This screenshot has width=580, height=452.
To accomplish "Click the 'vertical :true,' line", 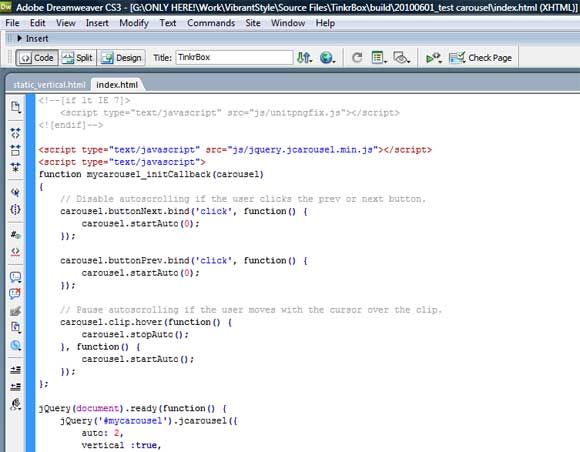I will 121,445.
